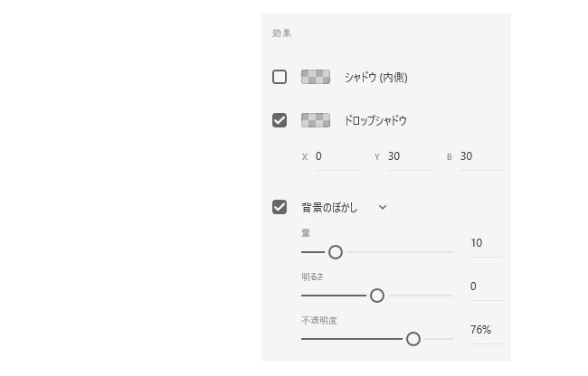Click the シャドウ (内側) label

tap(376, 77)
